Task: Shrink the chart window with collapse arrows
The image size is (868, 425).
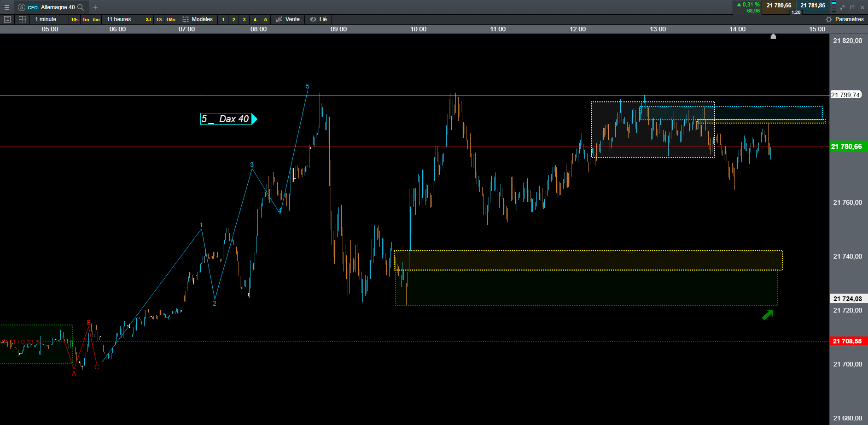Action: 842,7
